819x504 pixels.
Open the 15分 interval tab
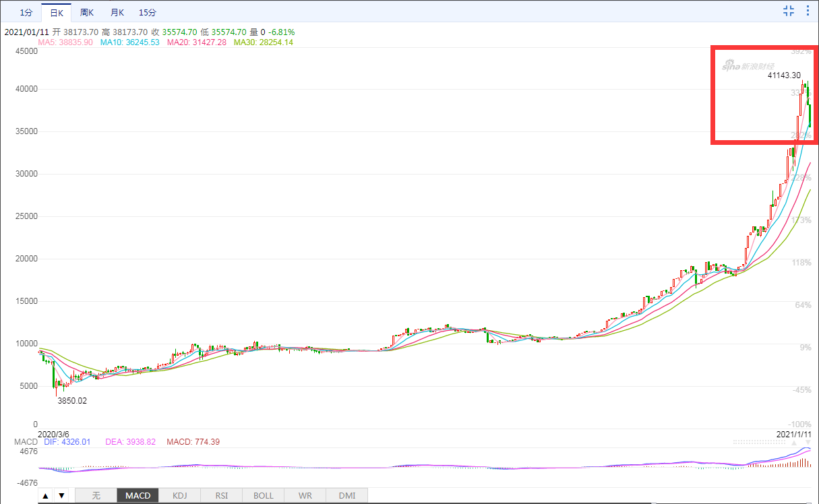[148, 12]
